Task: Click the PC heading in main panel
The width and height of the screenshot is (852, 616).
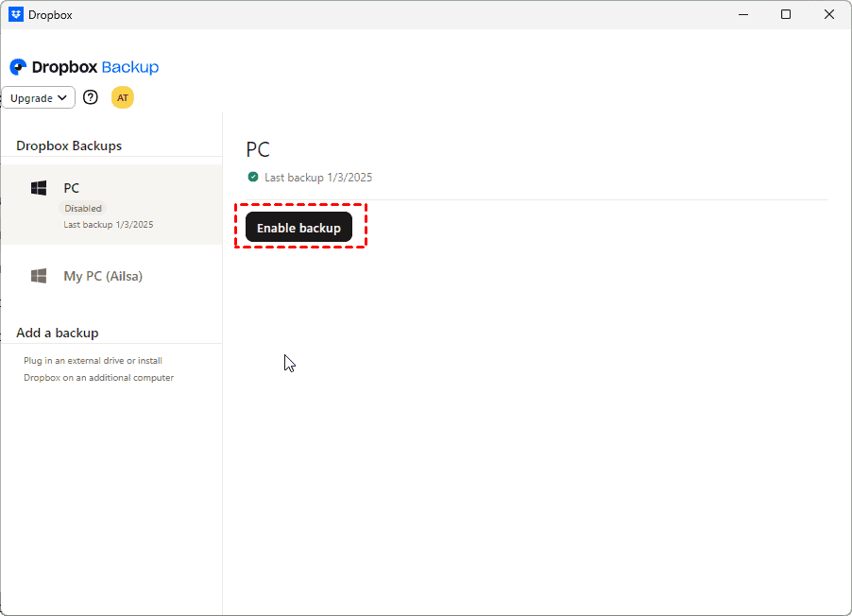Action: click(258, 149)
